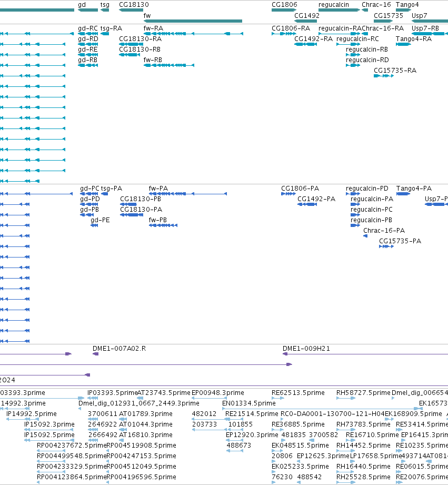
Task: Select the regucalcin gene bar
Action: 339,10
